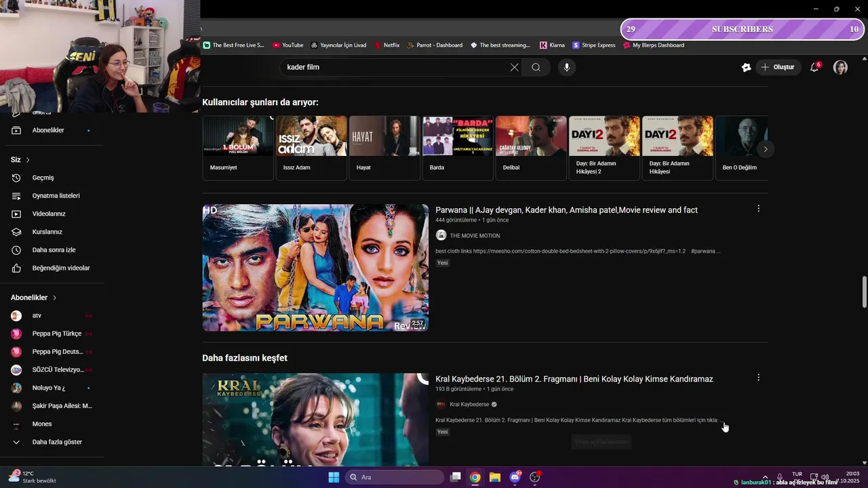Play the Kral Kaybederse video thumbnail

point(315,420)
